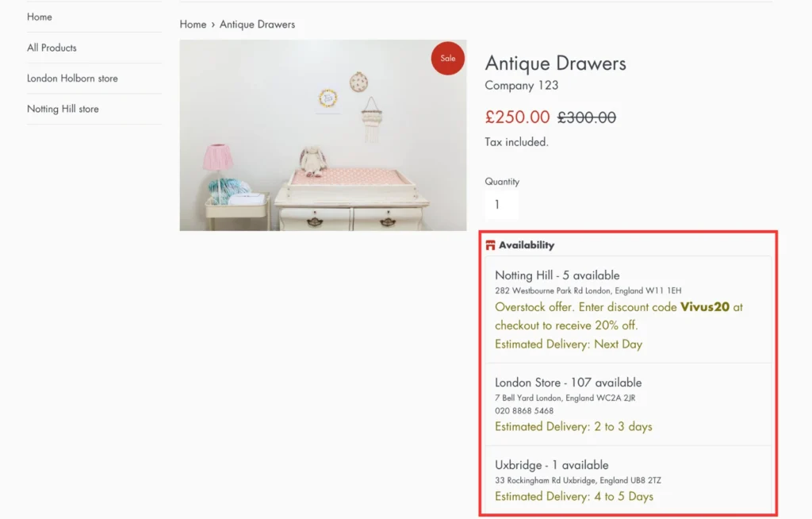
Task: Open the Antique Drawers product photo
Action: click(323, 136)
